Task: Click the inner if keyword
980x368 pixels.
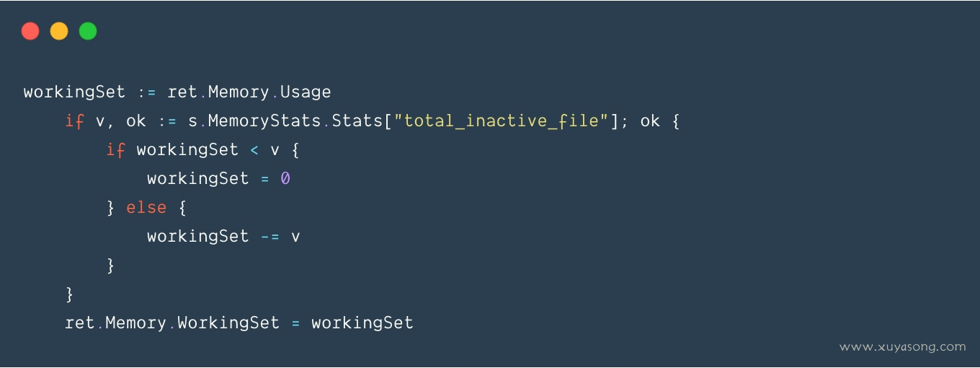Action: pyautogui.click(x=115, y=150)
